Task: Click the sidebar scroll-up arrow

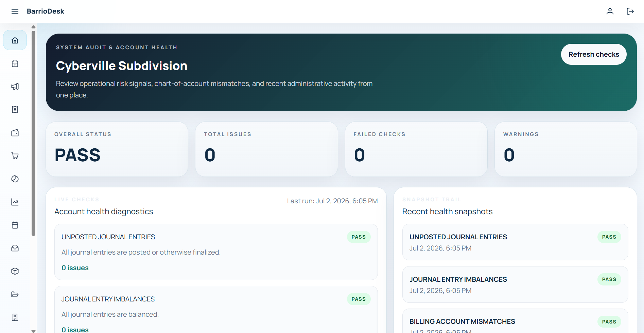Action: click(x=33, y=27)
